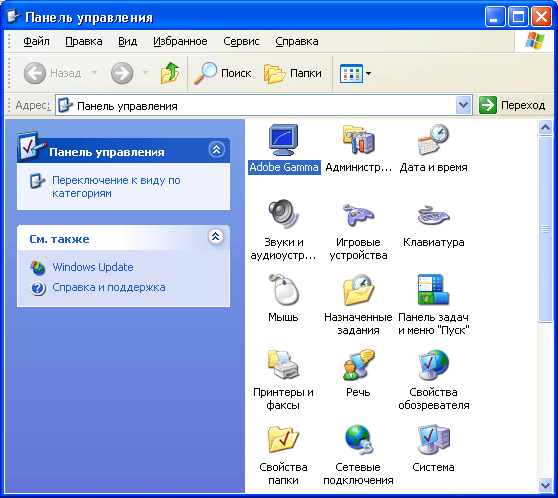The image size is (558, 498).
Task: Open Принтеры и факсы icon
Action: (x=283, y=364)
